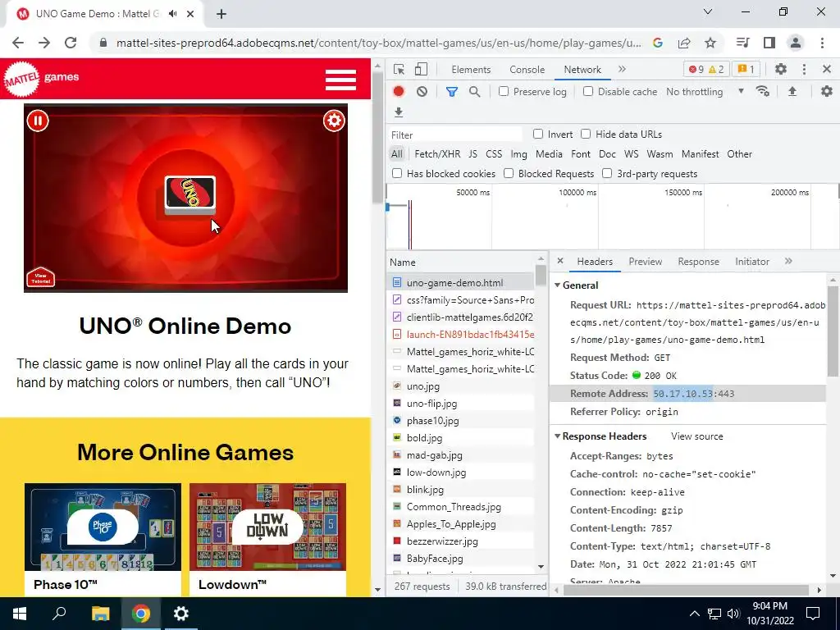Clear the network log

point(422,92)
